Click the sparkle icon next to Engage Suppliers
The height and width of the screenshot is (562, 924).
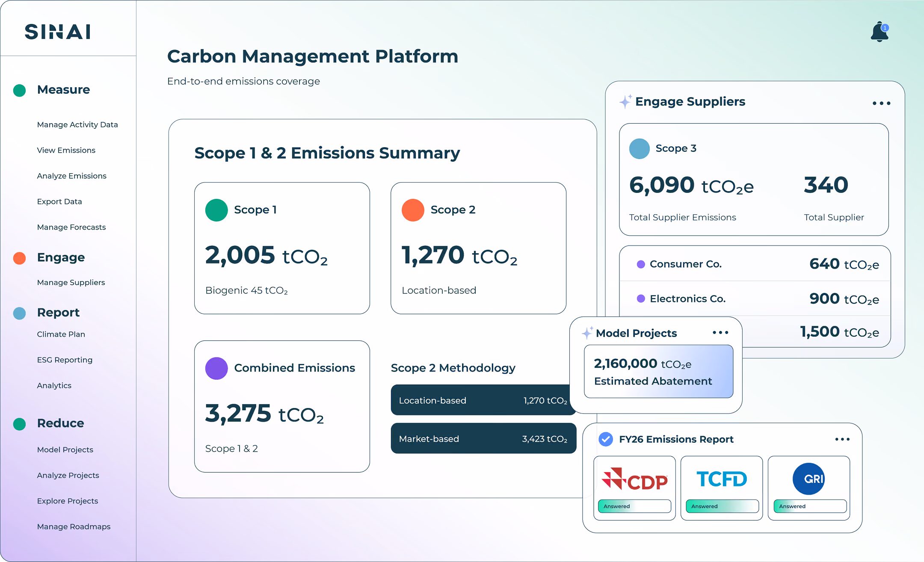[x=625, y=101]
